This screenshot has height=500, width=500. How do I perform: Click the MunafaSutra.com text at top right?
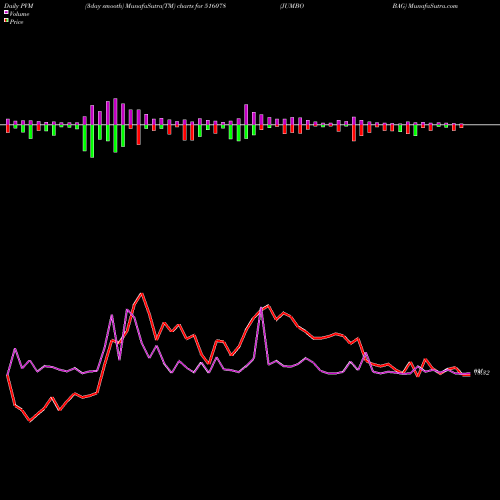433,6
